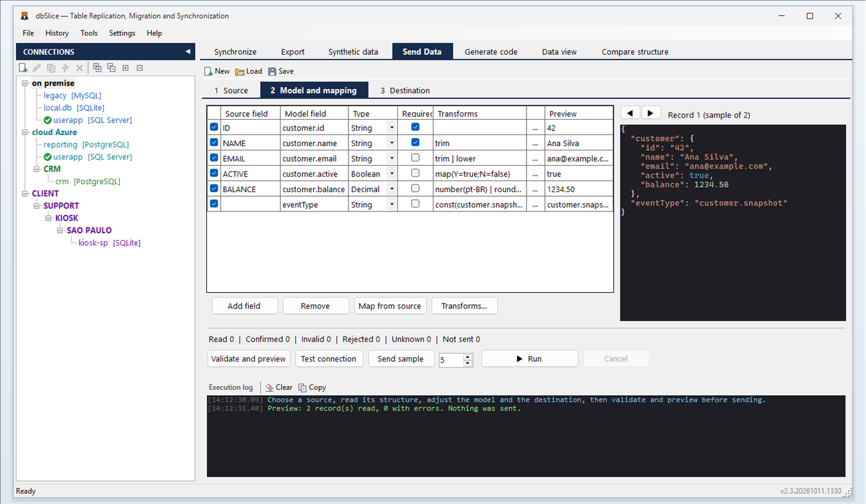The height and width of the screenshot is (504, 866).
Task: Open the Type dropdown for customer.id
Action: tap(391, 128)
